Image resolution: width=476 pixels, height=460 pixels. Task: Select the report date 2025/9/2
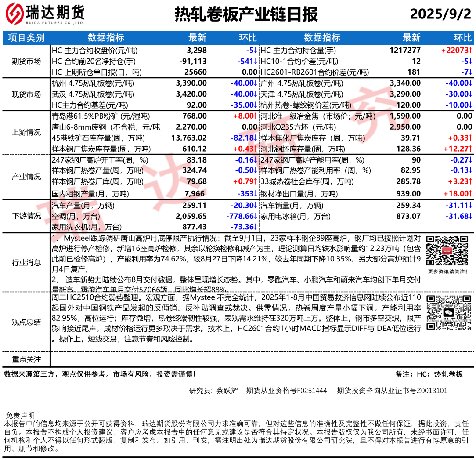(x=440, y=14)
